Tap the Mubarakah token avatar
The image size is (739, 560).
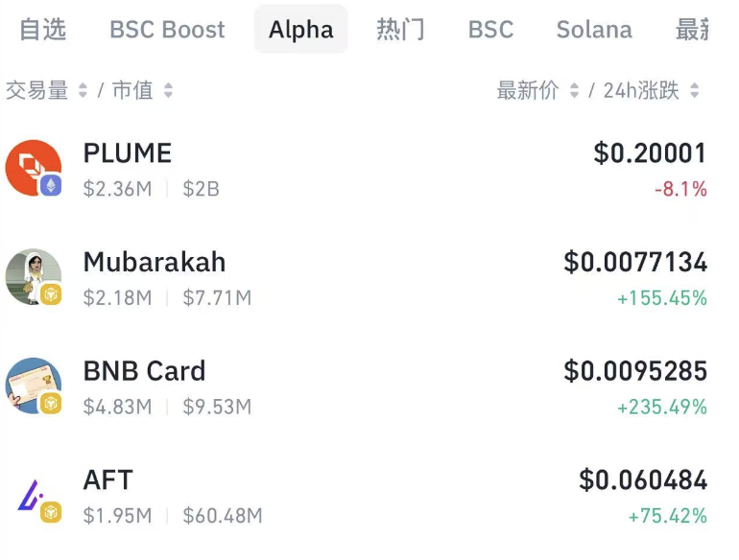pos(33,276)
